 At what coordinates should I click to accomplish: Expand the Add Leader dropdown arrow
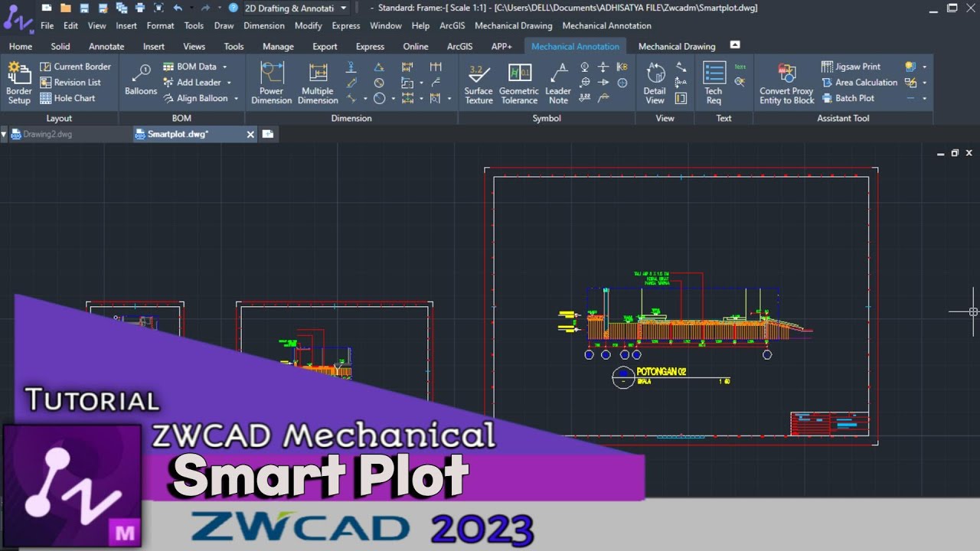229,83
